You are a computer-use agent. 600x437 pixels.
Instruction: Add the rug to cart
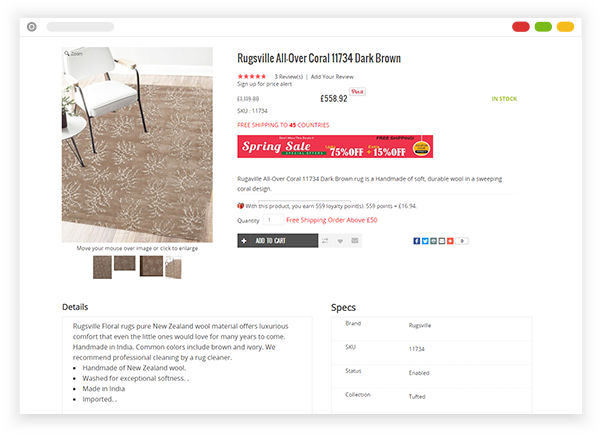[x=277, y=241]
